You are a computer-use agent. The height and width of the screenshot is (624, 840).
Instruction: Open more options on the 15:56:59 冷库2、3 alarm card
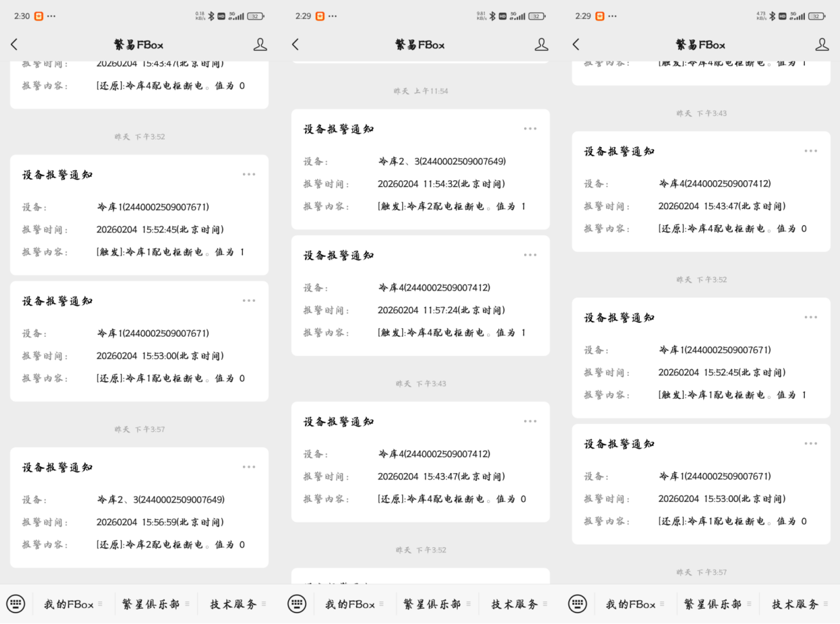click(249, 467)
